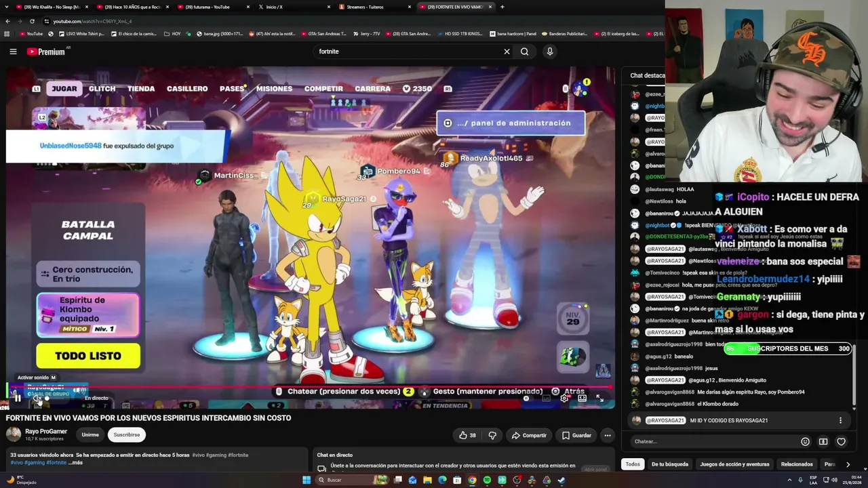
Task: Open 'HD SSD 1TB KINGS...' bookmark
Action: [460, 33]
